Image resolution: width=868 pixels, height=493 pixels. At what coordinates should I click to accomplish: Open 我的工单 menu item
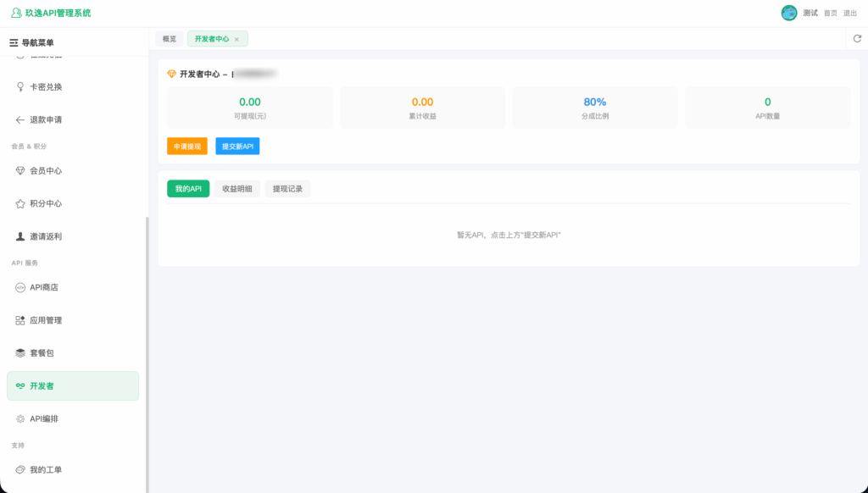pos(73,470)
